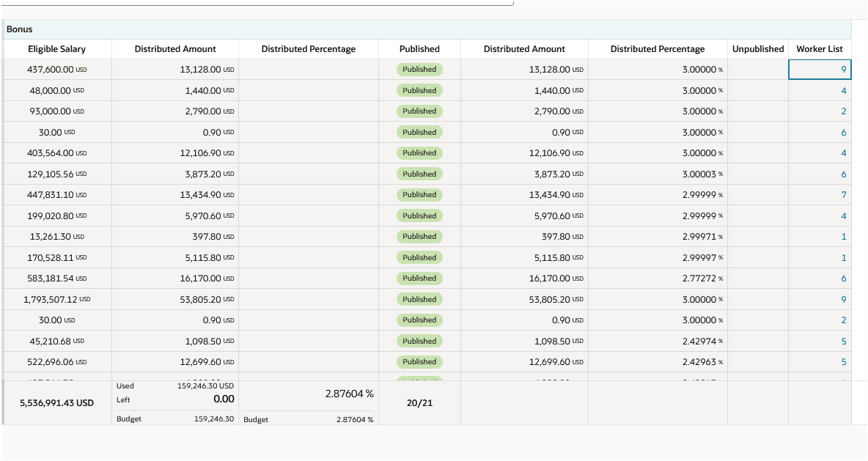
Task: Open worker list link for 437,600.00 salary row
Action: coord(844,70)
